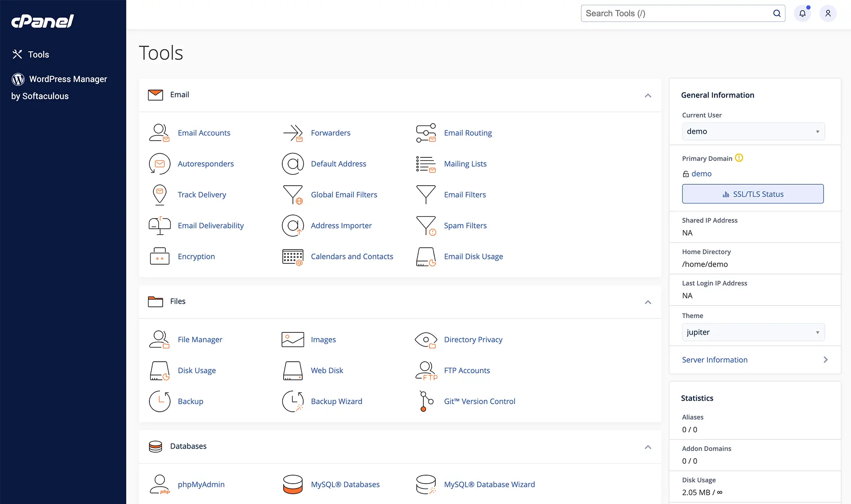
Task: Click the Mailing Lists icon
Action: (426, 164)
